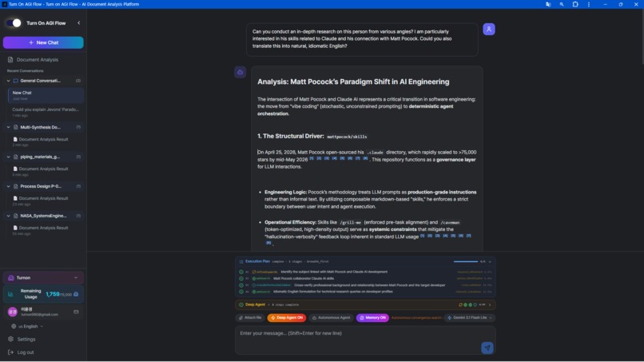
Task: Select step 2: Matt Pocock collaborator Claude
Action: [x=365, y=279]
